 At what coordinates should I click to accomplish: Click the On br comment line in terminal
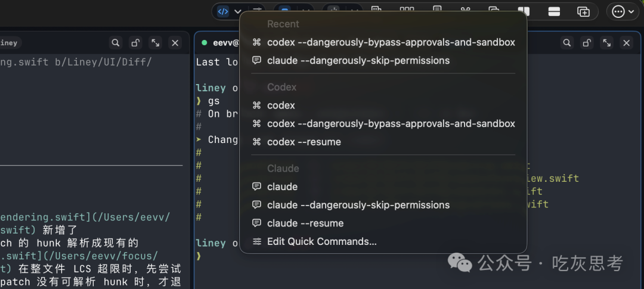tap(217, 114)
